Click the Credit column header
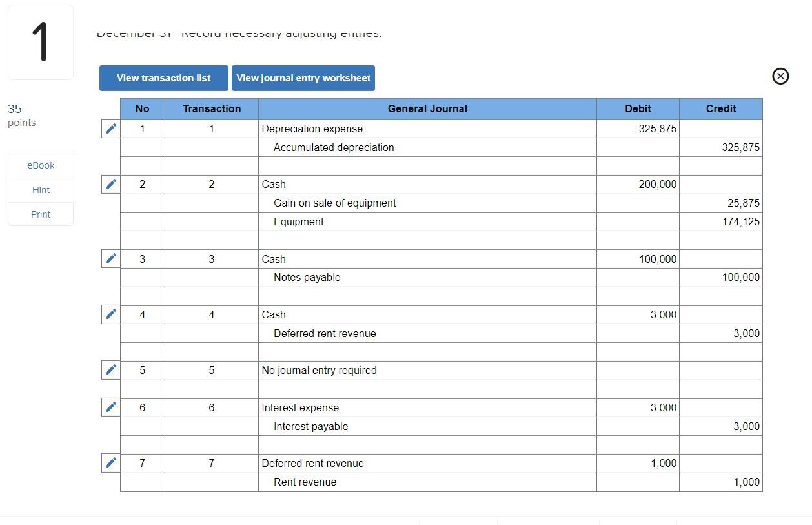 click(x=721, y=109)
